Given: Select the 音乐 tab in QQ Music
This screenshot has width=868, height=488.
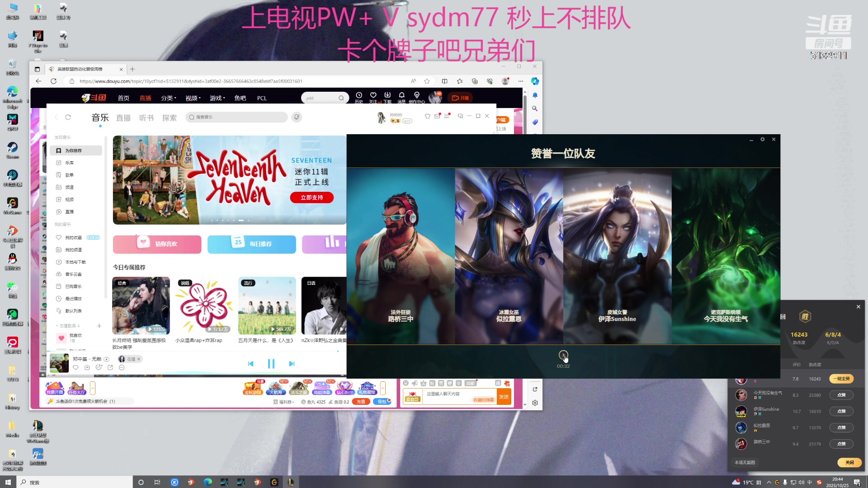Looking at the screenshot, I should point(100,117).
